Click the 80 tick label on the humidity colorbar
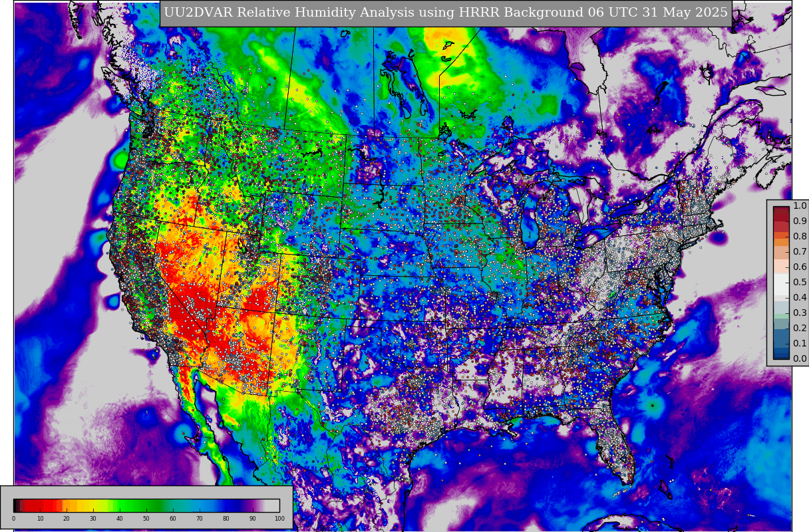The image size is (809, 532). click(226, 519)
